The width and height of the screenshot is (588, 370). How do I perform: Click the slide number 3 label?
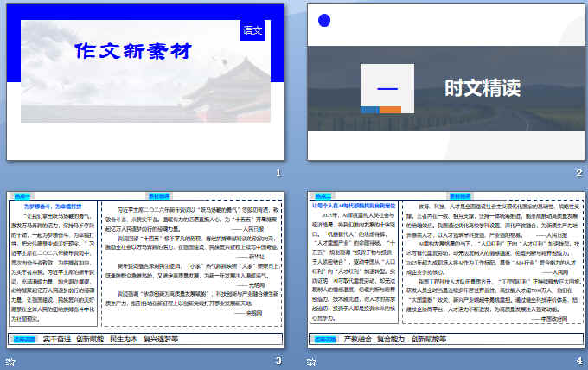[278, 360]
